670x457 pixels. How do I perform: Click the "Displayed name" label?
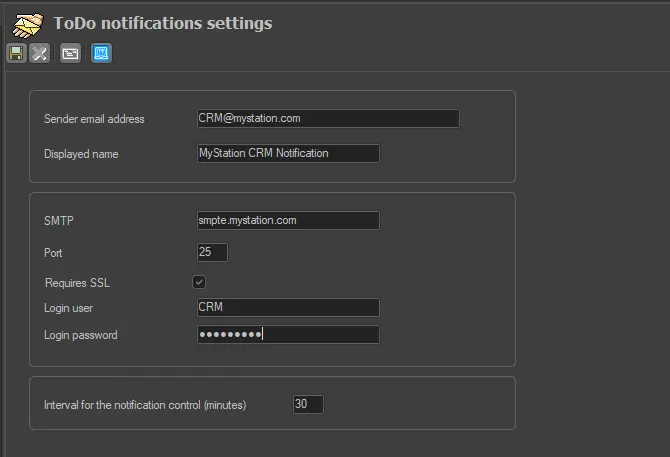point(82,154)
